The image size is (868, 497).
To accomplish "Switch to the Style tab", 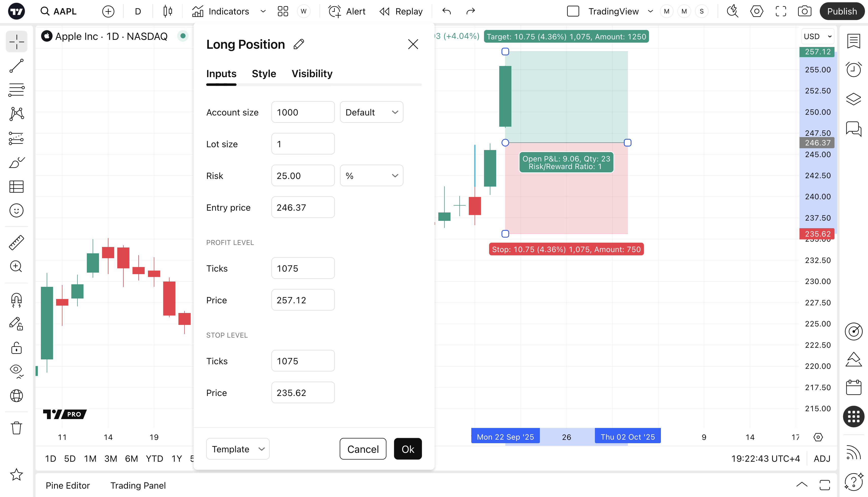I will [x=264, y=74].
